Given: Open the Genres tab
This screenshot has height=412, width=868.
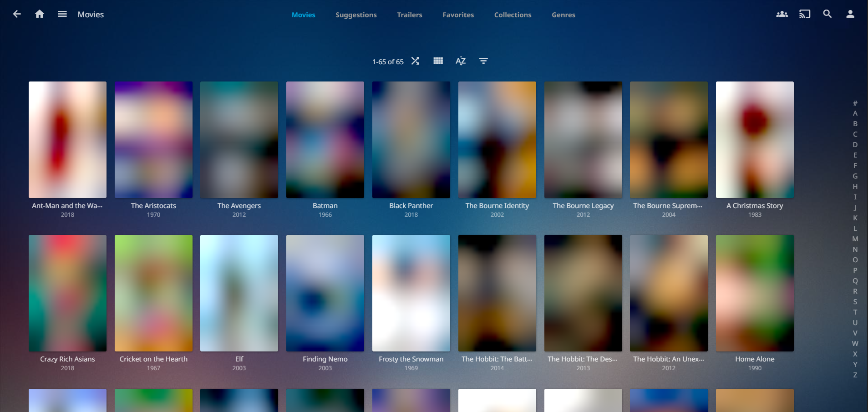Looking at the screenshot, I should [563, 15].
